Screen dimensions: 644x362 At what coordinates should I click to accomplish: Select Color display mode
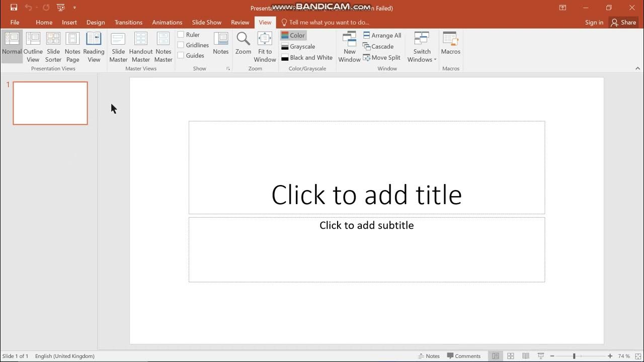click(293, 35)
